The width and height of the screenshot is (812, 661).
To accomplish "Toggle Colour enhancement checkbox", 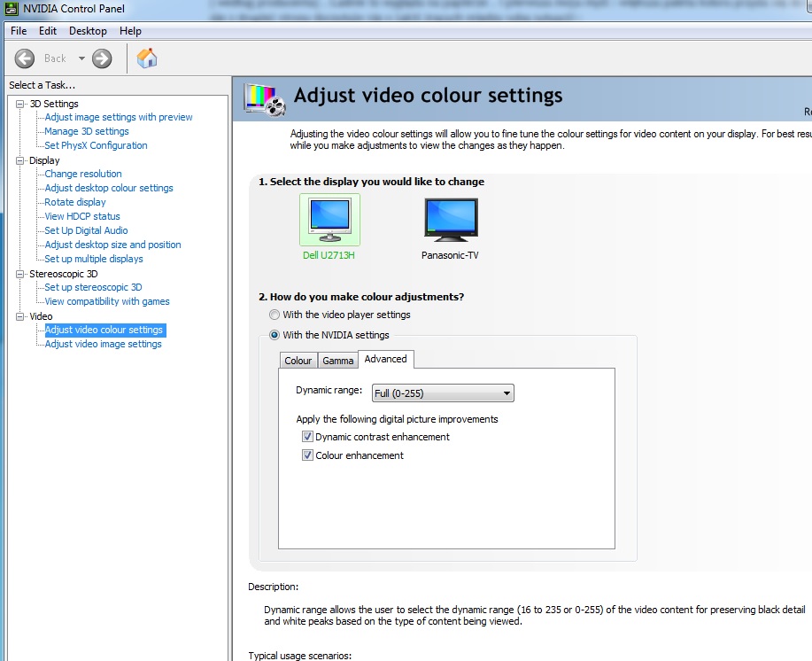I will click(307, 455).
